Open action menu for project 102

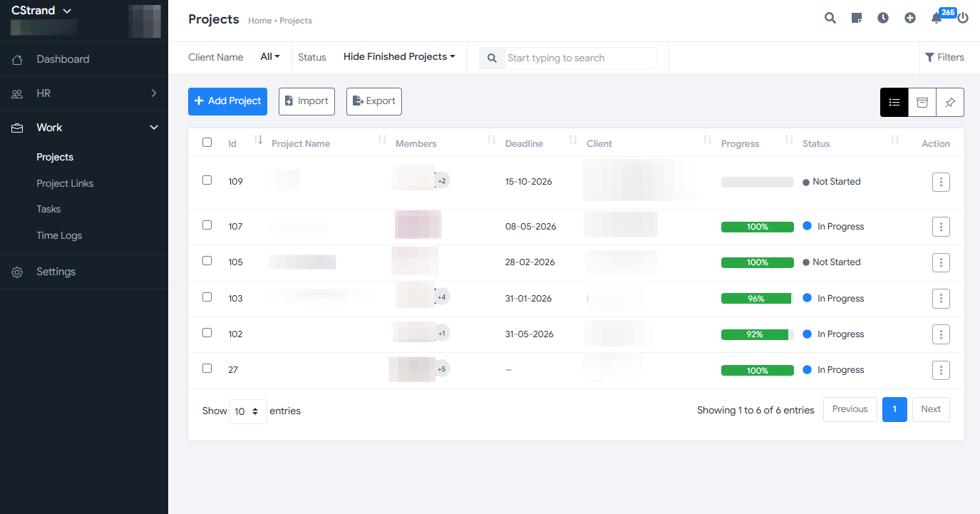tap(941, 334)
